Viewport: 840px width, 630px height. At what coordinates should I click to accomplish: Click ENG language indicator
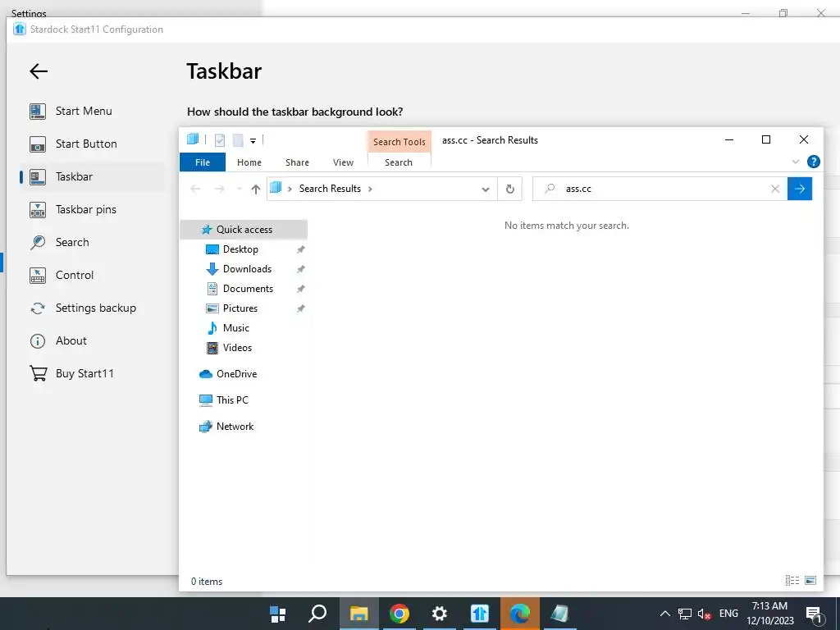728,614
